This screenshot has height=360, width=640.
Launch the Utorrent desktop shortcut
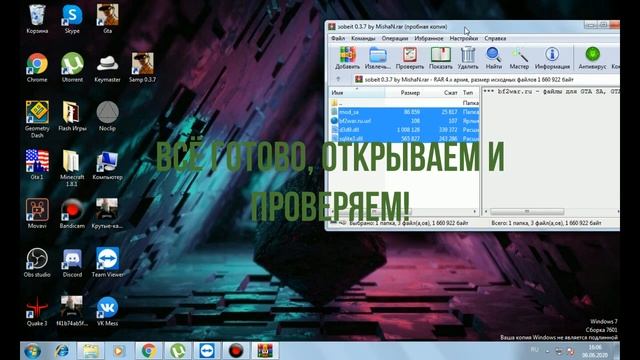pos(72,68)
